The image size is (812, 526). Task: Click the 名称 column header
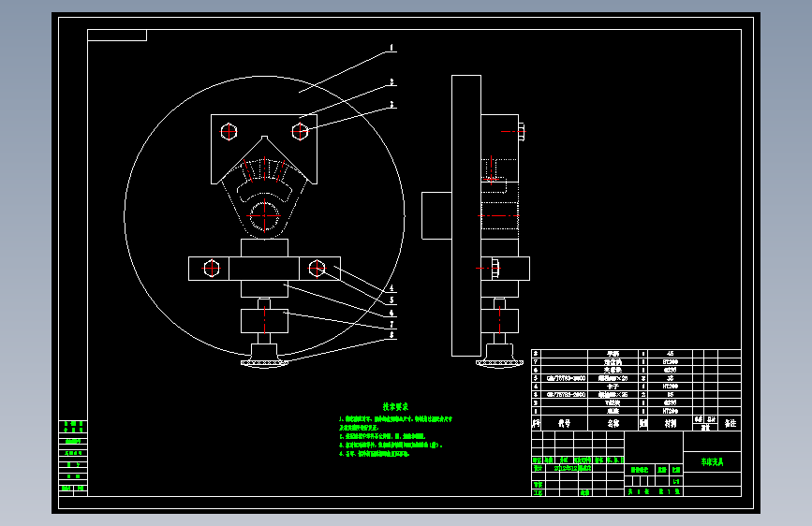613,423
